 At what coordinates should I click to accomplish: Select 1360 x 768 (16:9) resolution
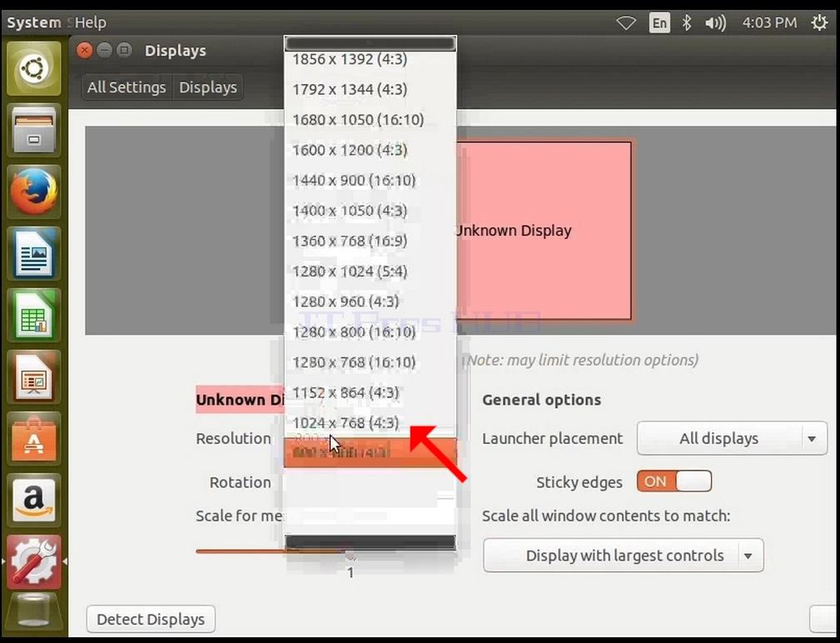coord(370,241)
